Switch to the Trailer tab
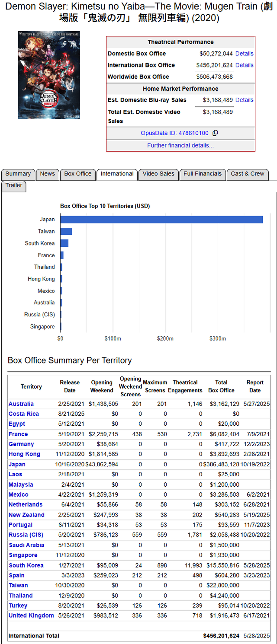The height and width of the screenshot is (644, 277). point(14,185)
